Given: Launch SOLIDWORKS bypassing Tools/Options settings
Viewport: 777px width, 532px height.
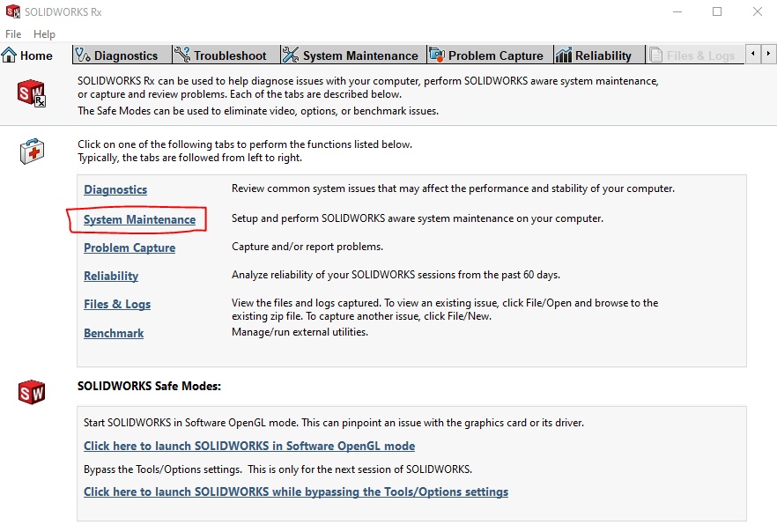Looking at the screenshot, I should point(296,491).
